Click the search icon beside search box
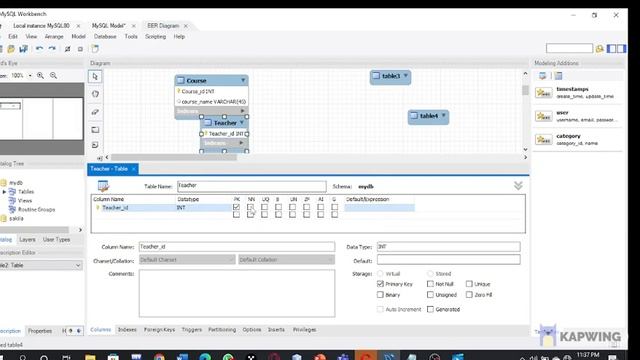 pos(600,49)
